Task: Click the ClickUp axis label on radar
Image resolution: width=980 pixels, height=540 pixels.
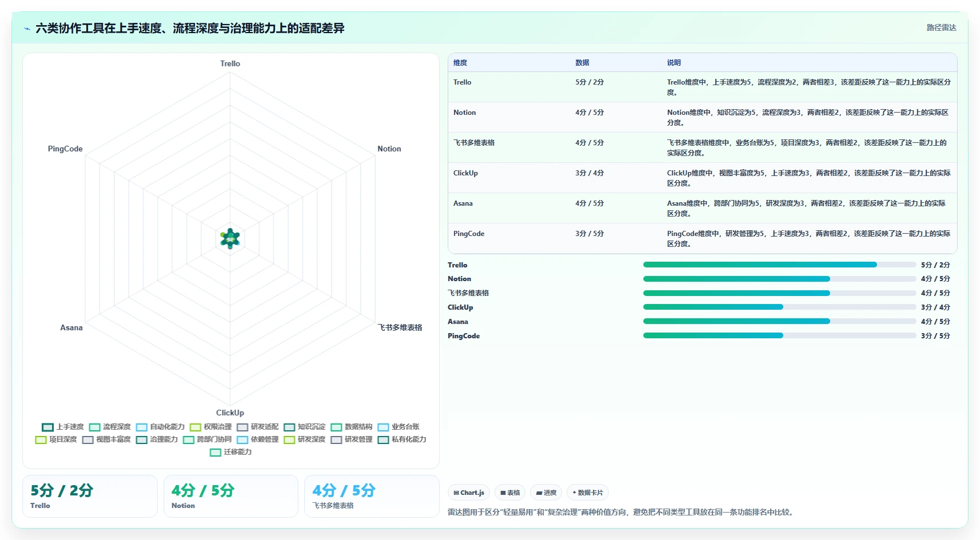Action: coord(230,413)
